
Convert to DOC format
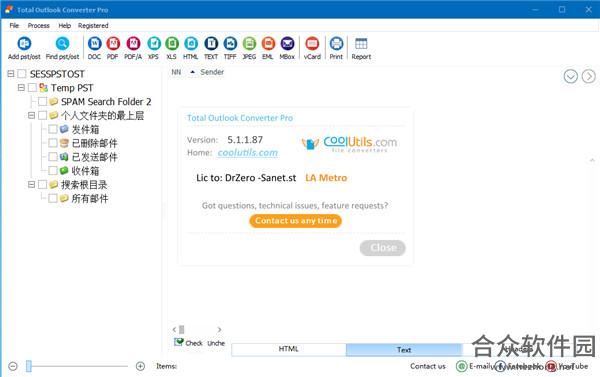[x=94, y=44]
